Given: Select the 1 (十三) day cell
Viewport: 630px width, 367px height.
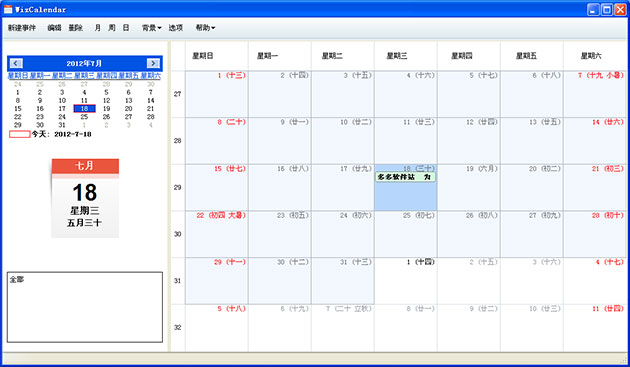Looking at the screenshot, I should tap(217, 94).
